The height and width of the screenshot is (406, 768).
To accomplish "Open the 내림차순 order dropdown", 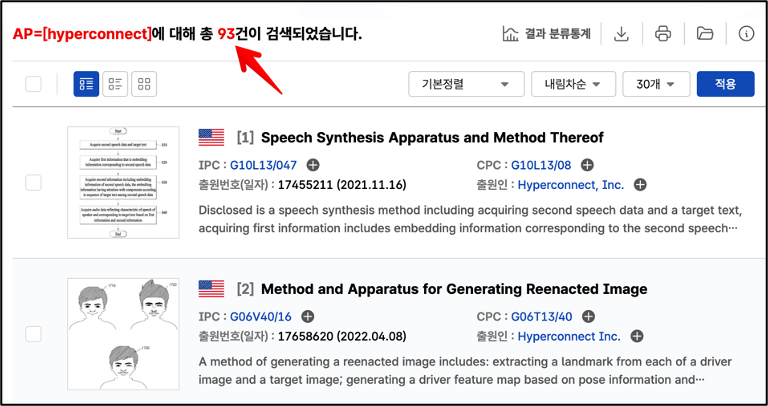I will [x=573, y=84].
